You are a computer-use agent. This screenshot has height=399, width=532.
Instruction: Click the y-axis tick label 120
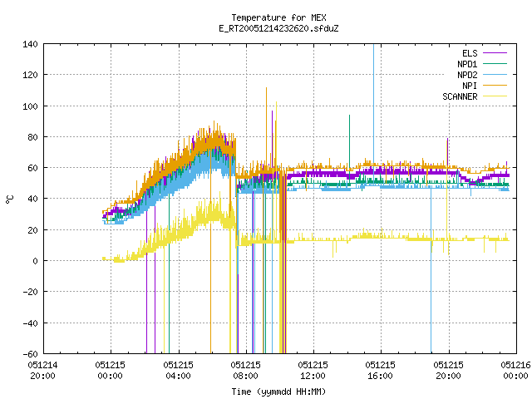[30, 75]
